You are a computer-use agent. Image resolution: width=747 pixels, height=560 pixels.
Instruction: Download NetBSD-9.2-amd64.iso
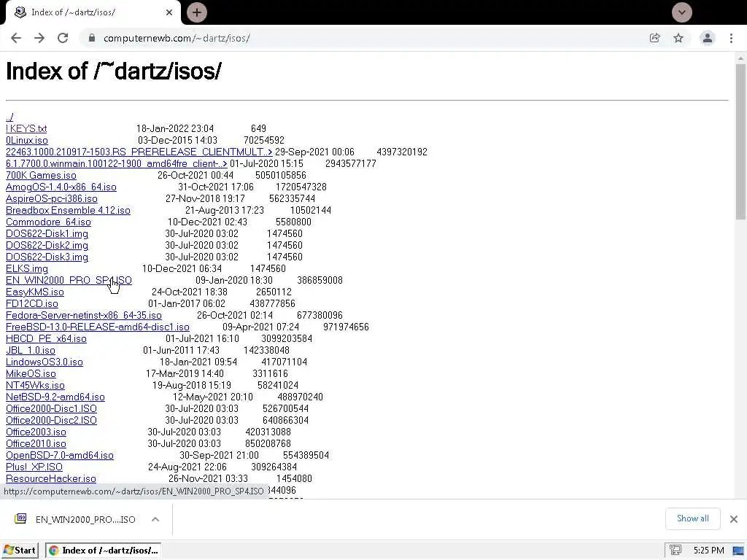click(55, 397)
